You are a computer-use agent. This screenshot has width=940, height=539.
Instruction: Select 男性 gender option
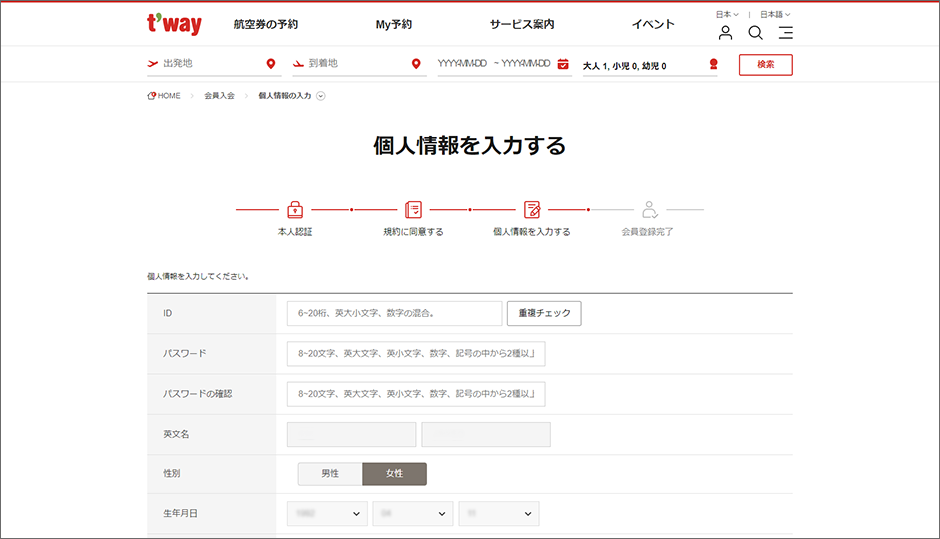point(330,474)
